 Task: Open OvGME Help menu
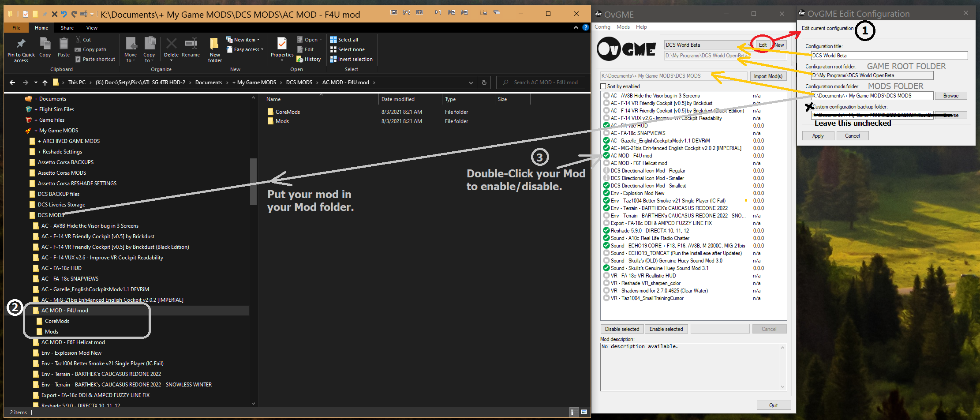tap(641, 27)
